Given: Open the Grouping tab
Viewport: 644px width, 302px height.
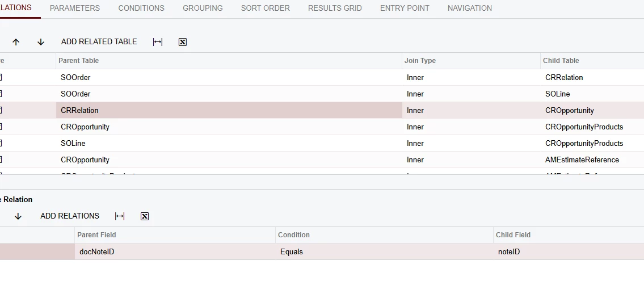Looking at the screenshot, I should pyautogui.click(x=203, y=8).
